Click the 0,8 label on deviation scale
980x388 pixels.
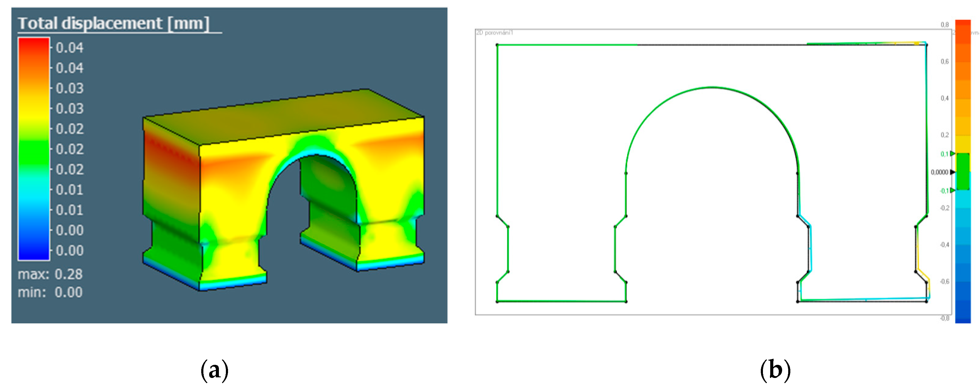pos(945,25)
